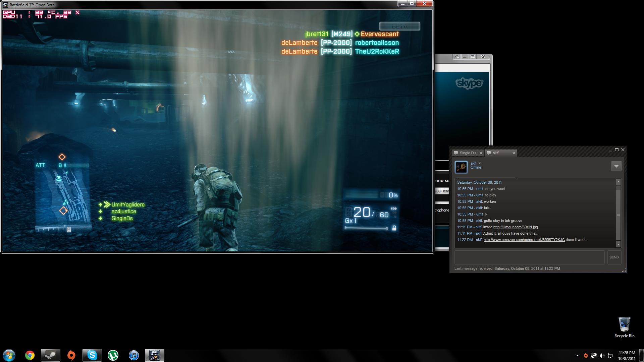Select Battlefield 3 taskbar icon
Viewport: 644px width, 362px height.
(x=155, y=355)
